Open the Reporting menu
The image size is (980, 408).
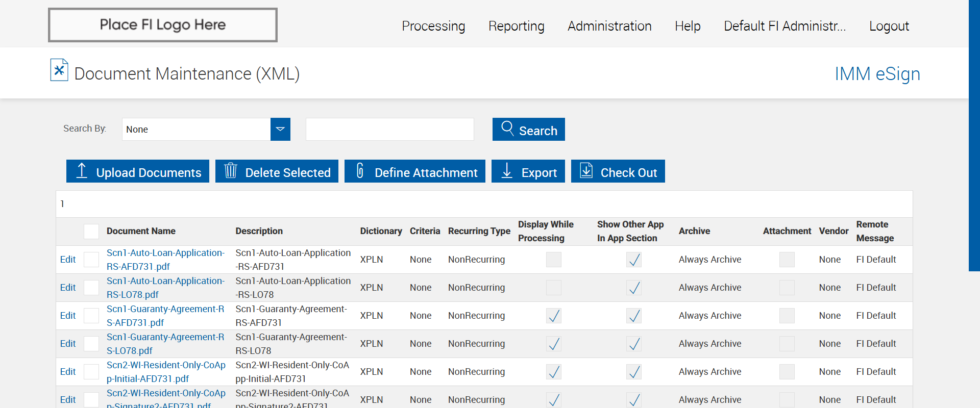516,26
